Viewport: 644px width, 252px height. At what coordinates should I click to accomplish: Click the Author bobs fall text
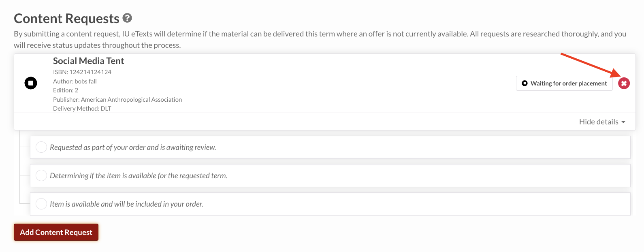tap(75, 81)
